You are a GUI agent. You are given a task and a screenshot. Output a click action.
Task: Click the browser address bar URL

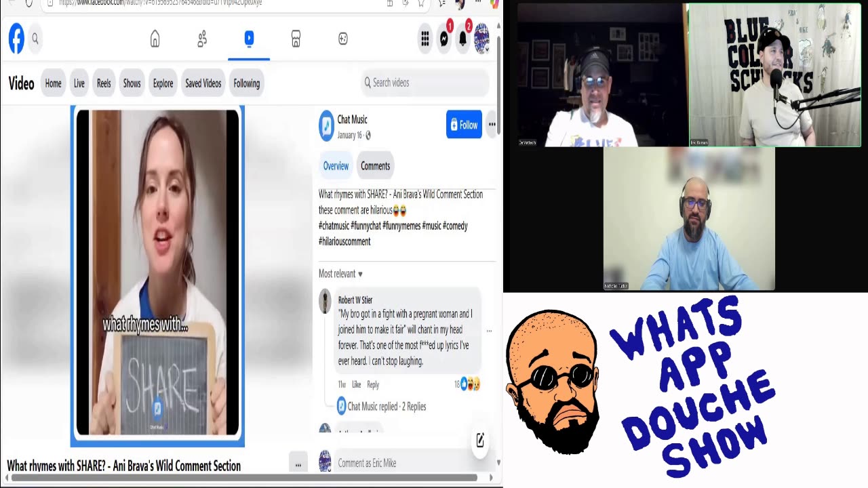[160, 3]
